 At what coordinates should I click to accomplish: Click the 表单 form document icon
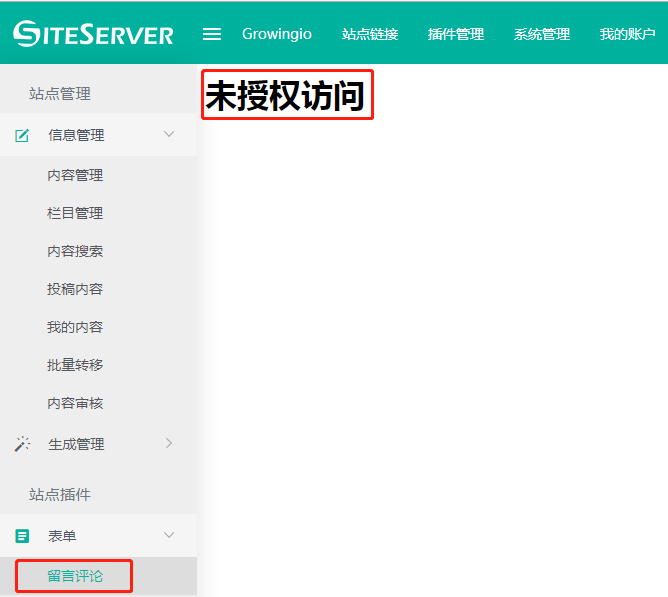coord(22,536)
